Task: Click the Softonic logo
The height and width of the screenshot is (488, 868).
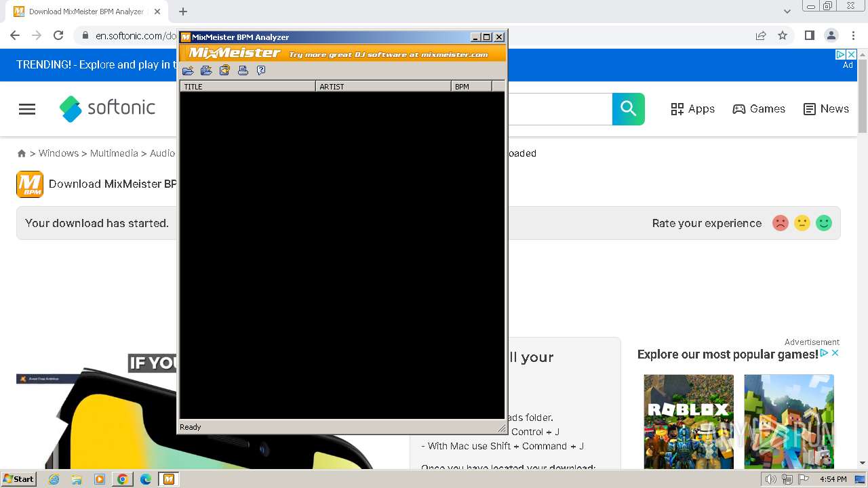Action: click(107, 108)
